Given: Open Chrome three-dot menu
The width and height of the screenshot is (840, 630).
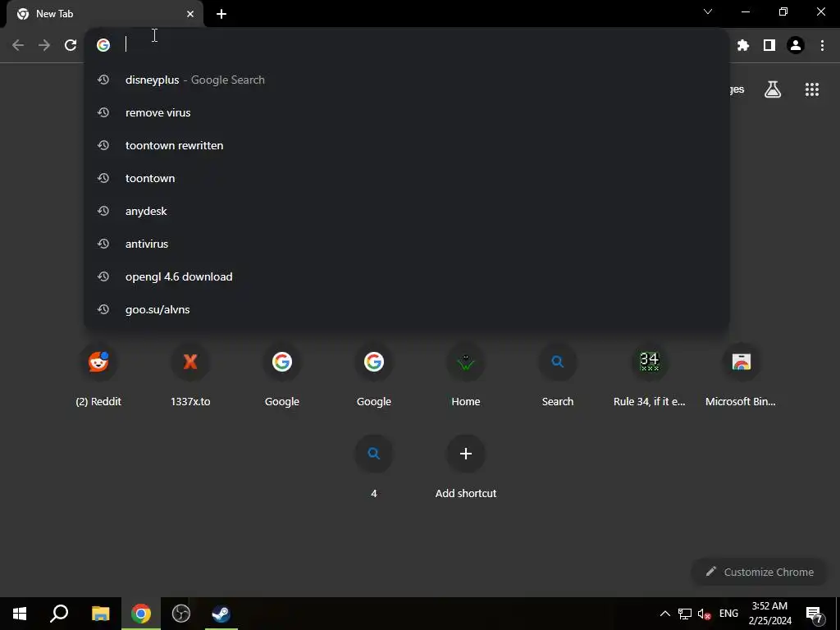Looking at the screenshot, I should tap(822, 45).
